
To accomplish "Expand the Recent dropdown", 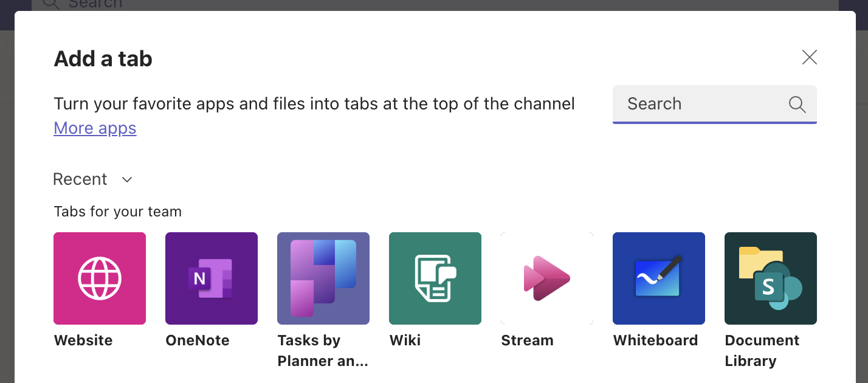I will [x=92, y=179].
